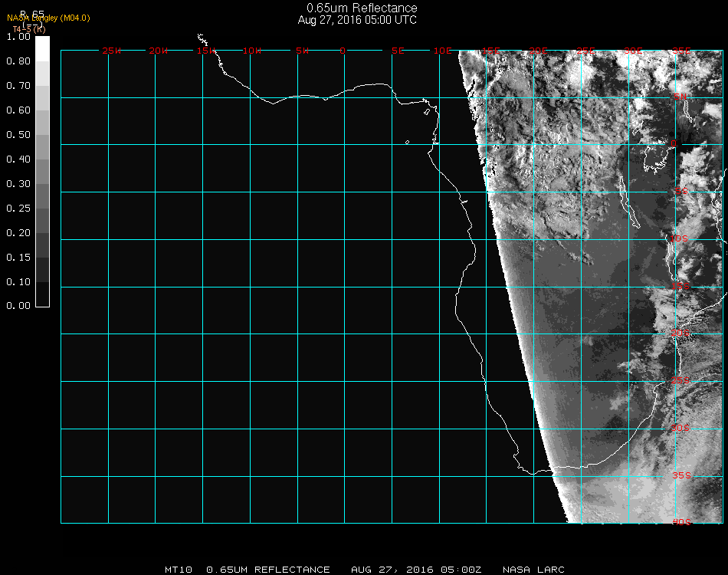
Task: Click the "NASA LARC" footer text
Action: coord(533,570)
